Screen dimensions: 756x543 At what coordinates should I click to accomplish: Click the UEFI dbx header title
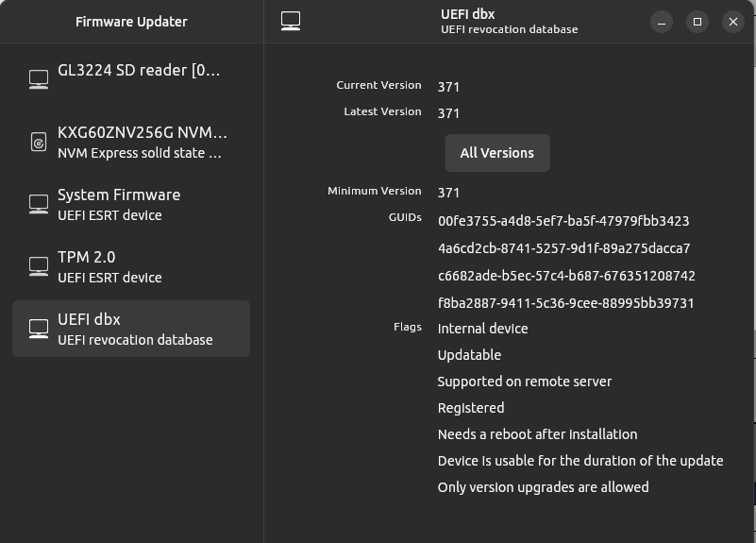468,14
